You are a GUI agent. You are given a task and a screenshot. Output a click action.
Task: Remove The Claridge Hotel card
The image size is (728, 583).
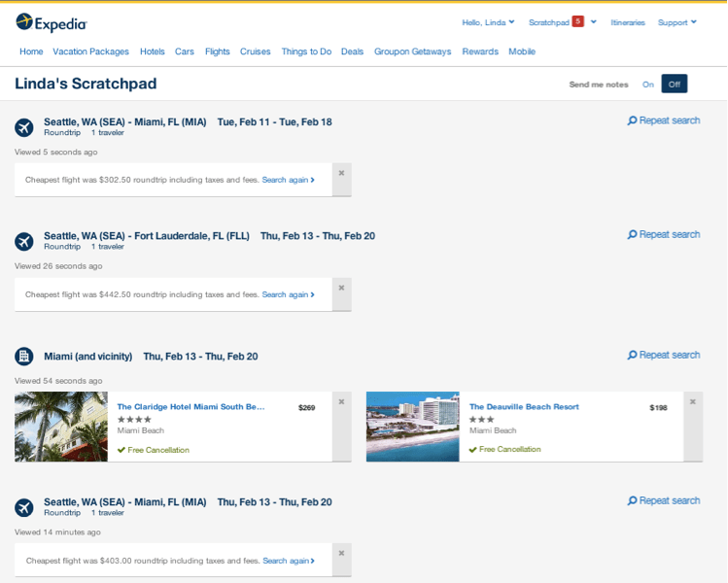[342, 427]
